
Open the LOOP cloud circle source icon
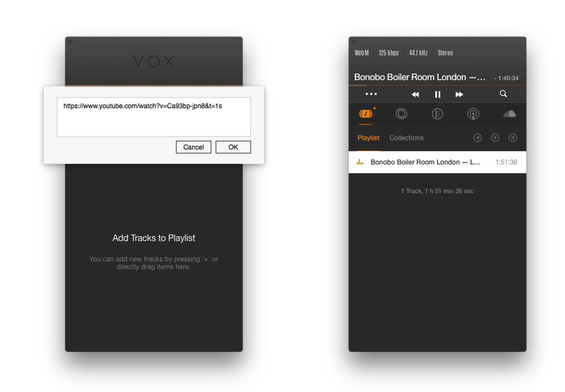pyautogui.click(x=401, y=114)
